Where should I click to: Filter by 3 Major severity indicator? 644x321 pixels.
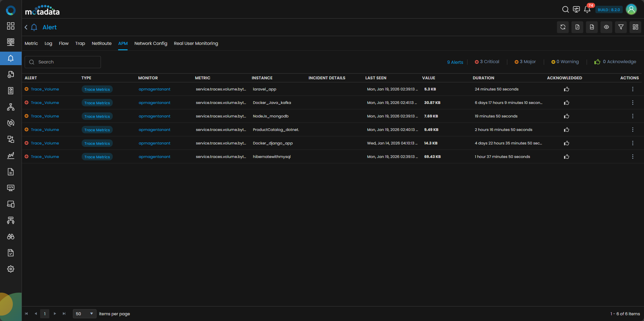[x=525, y=62]
